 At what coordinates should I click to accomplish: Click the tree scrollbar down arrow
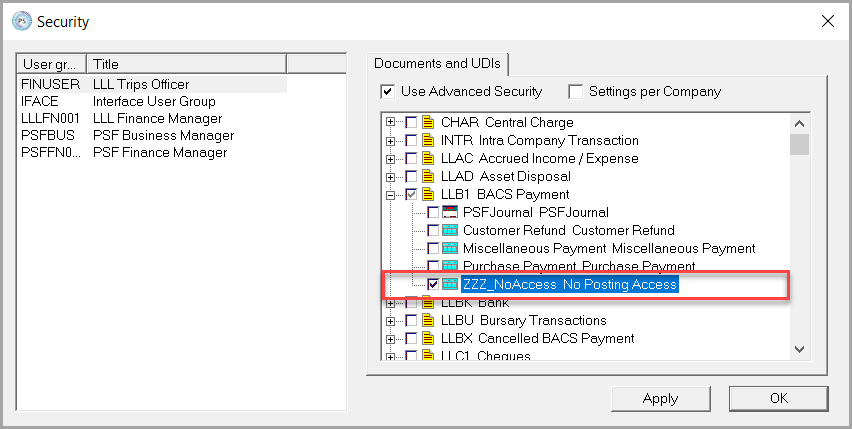(799, 349)
